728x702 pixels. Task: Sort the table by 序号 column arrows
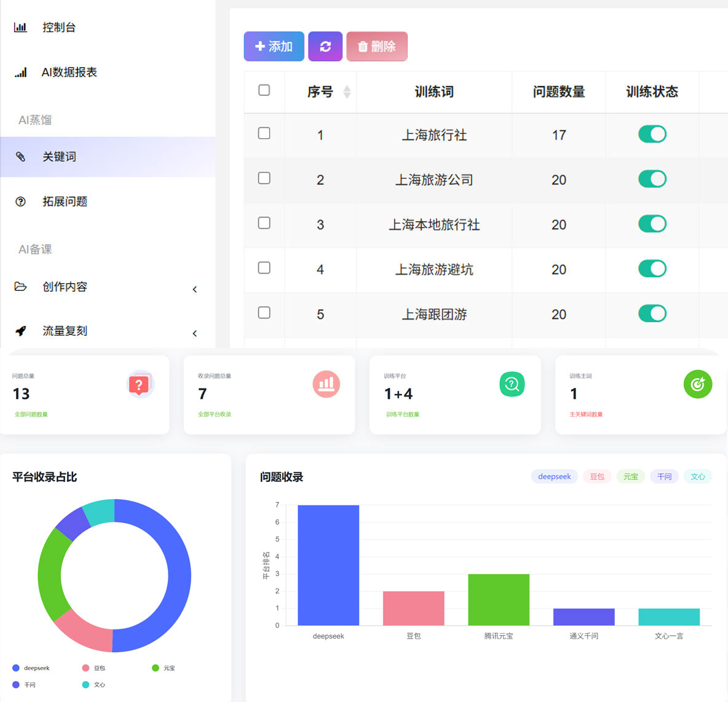coord(347,92)
